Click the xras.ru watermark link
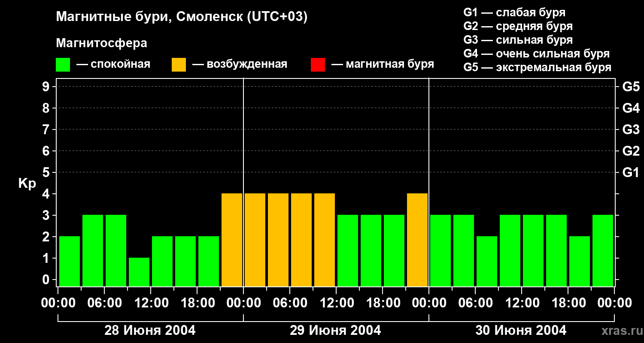This screenshot has height=343, width=644. [x=619, y=331]
